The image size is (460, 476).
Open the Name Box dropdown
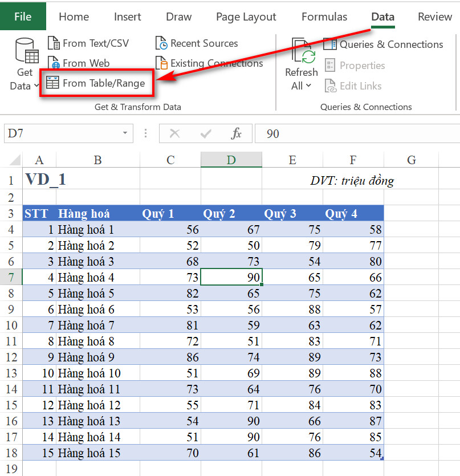click(x=125, y=133)
